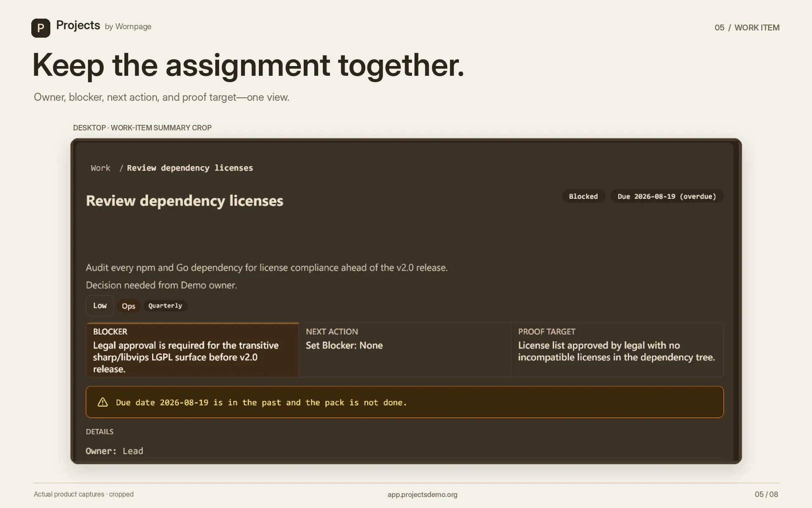
Task: Click the "Keep the assignment together." headline
Action: tap(248, 66)
